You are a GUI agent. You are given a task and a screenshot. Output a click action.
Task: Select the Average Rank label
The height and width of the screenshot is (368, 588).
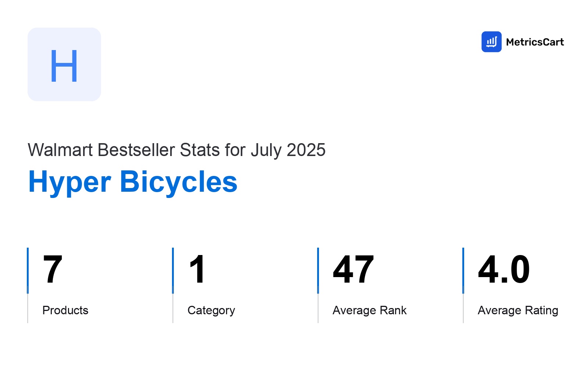click(x=370, y=310)
